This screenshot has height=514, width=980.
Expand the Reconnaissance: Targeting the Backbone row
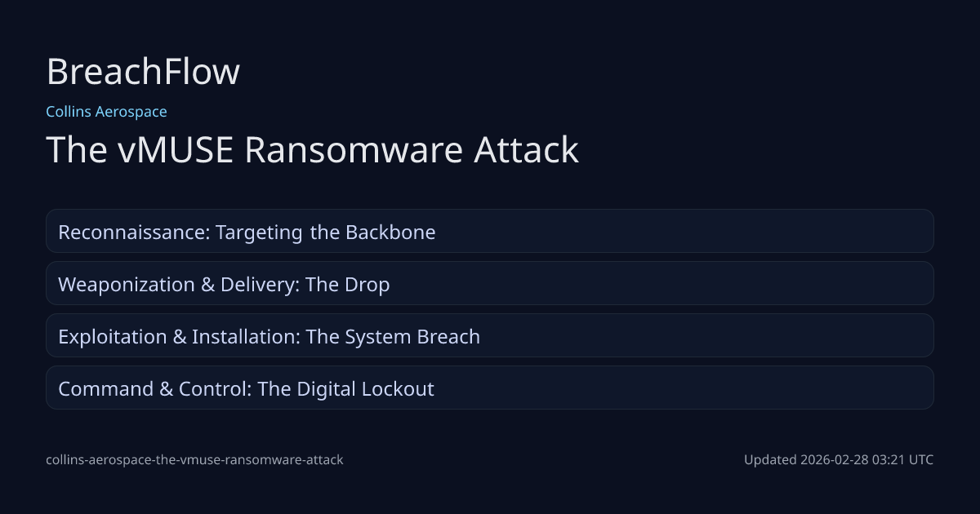[489, 232]
